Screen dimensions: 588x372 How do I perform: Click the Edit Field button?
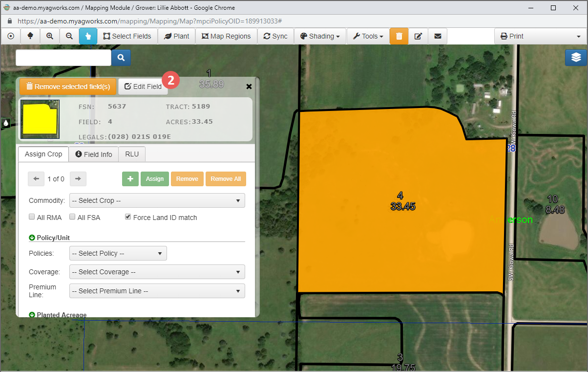pos(143,87)
